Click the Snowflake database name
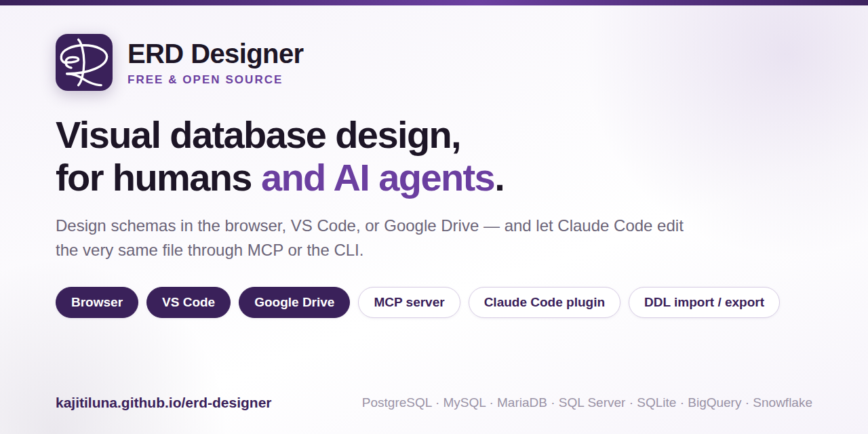Image resolution: width=868 pixels, height=434 pixels. coord(783,403)
